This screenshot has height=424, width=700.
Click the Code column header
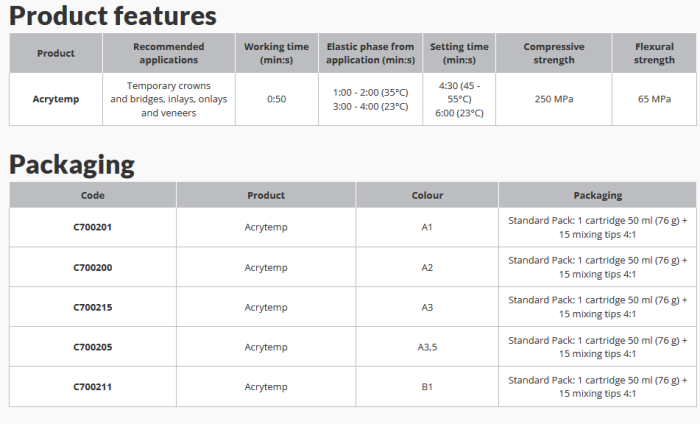pos(93,195)
